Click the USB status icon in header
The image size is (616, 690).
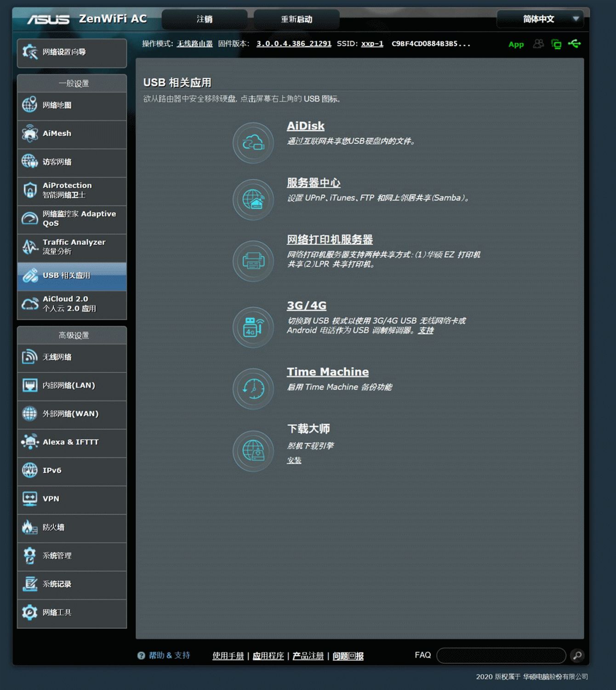[574, 44]
